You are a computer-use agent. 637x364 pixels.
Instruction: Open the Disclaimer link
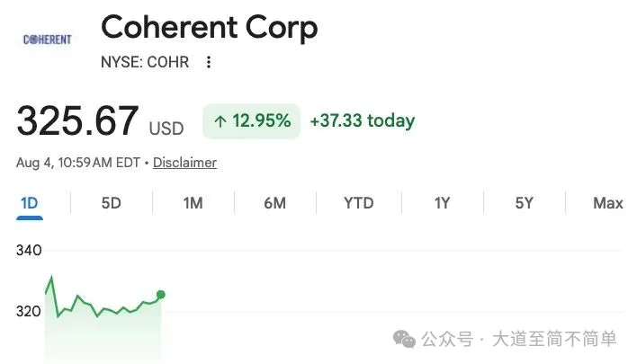coord(184,163)
